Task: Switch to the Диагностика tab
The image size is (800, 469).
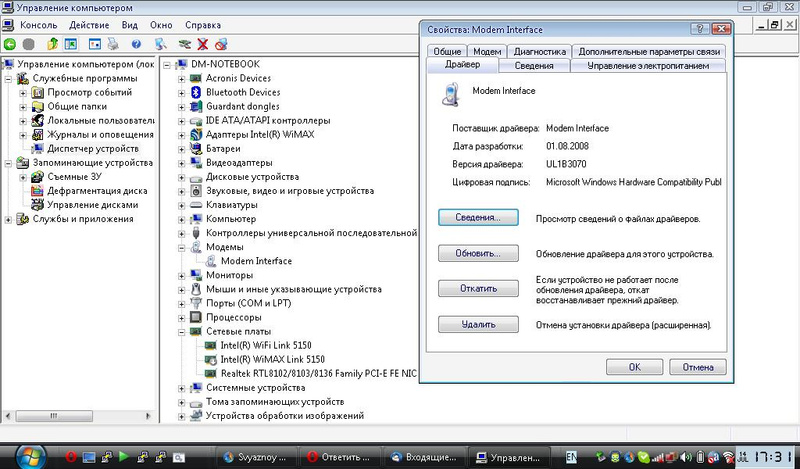Action: coord(540,52)
